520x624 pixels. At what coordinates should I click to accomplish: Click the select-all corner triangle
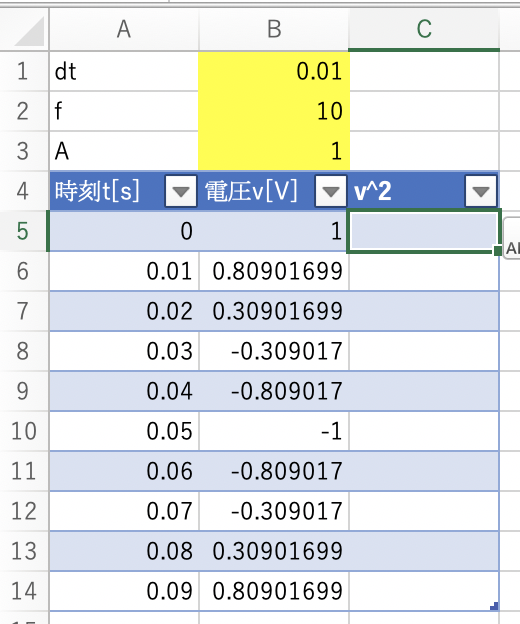pyautogui.click(x=29, y=32)
